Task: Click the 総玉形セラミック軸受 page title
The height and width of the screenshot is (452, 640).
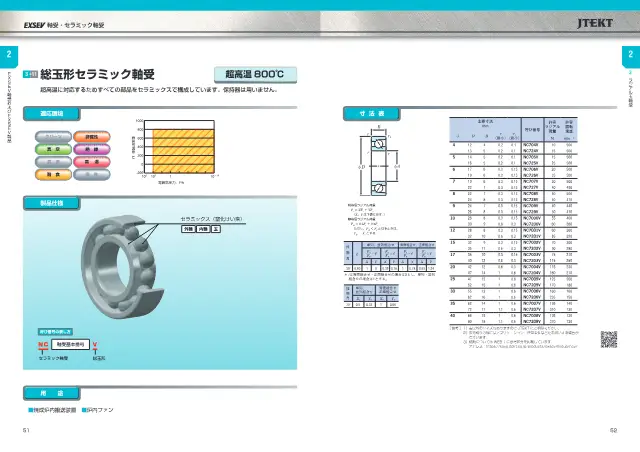Action: coord(97,74)
